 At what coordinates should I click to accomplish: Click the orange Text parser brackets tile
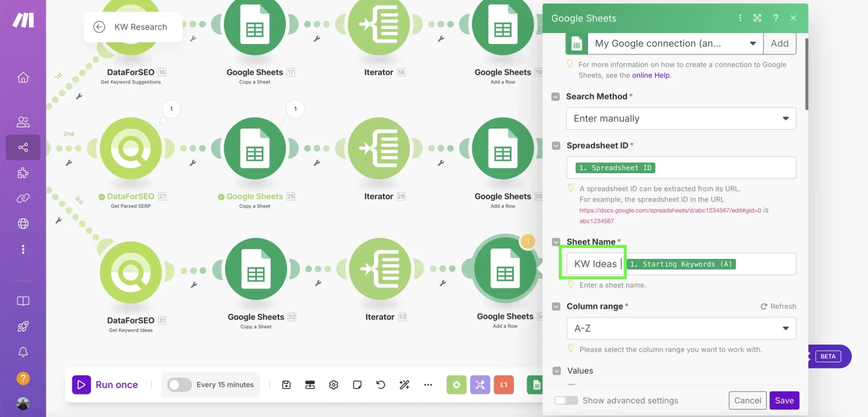click(x=504, y=385)
